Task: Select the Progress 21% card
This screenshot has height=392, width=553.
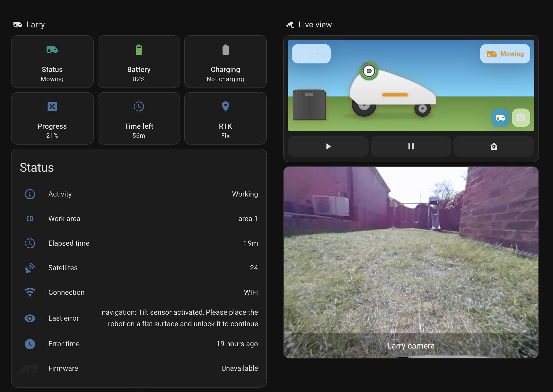Action: click(52, 118)
